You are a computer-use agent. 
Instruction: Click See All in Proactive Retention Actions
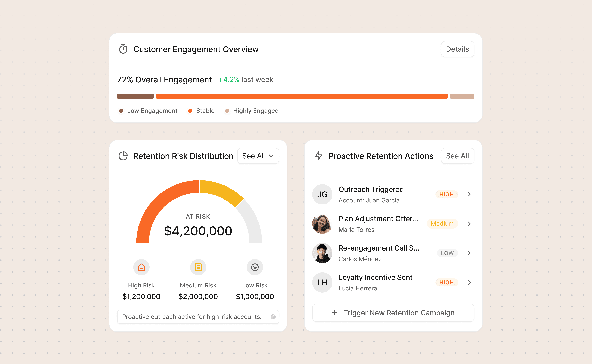pyautogui.click(x=457, y=156)
